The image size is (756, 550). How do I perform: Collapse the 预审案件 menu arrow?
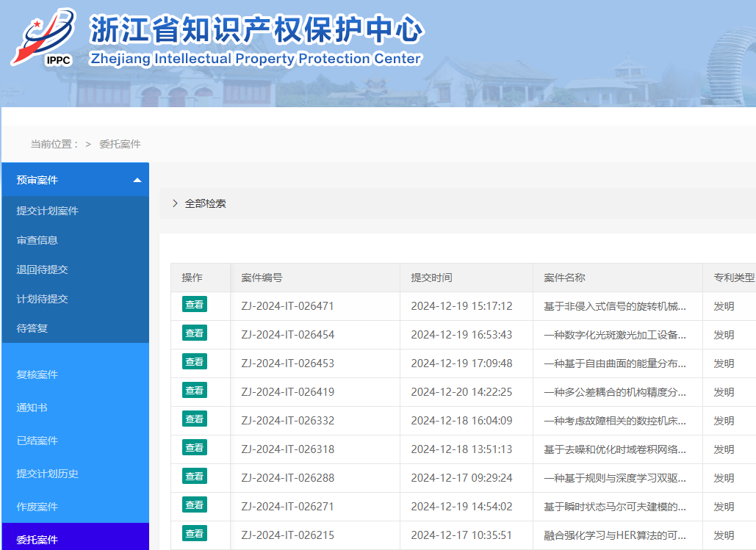coord(137,181)
